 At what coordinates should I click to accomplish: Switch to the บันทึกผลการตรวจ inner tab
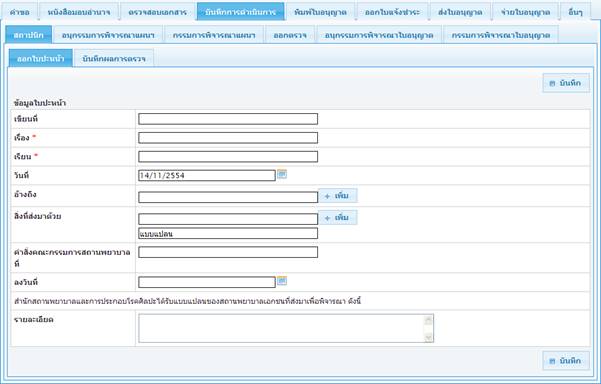click(114, 58)
